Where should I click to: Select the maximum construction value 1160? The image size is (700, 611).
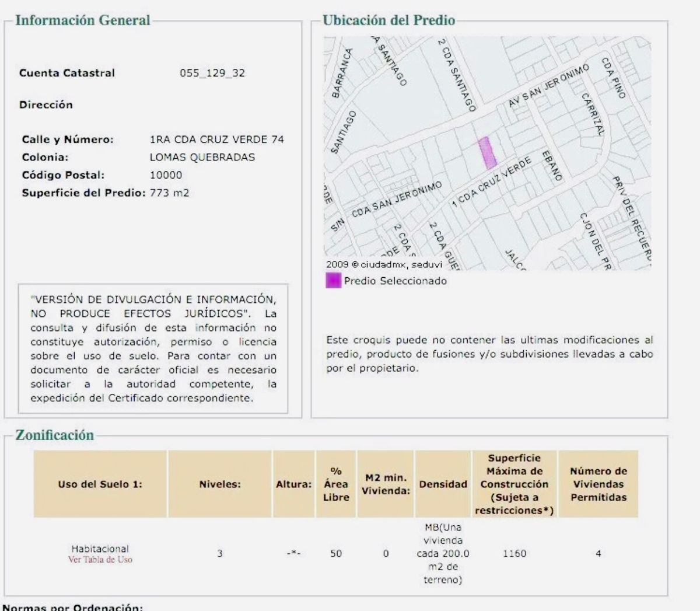point(514,553)
